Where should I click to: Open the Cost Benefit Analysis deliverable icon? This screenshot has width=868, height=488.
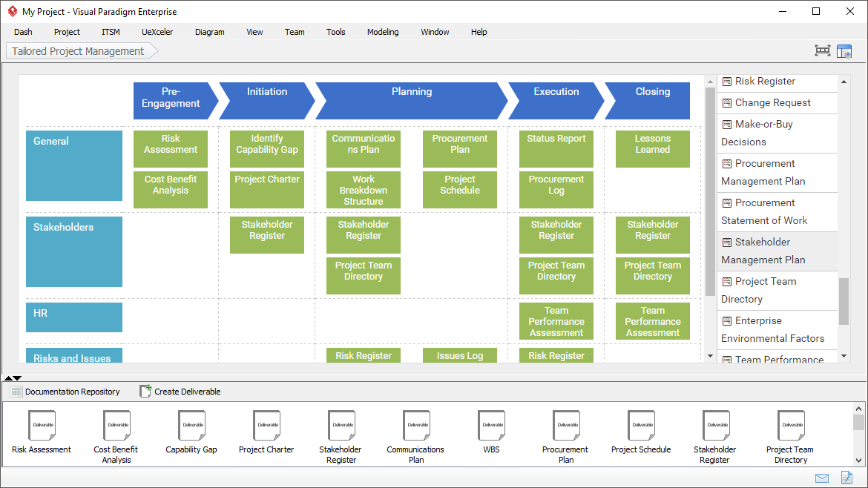[116, 426]
